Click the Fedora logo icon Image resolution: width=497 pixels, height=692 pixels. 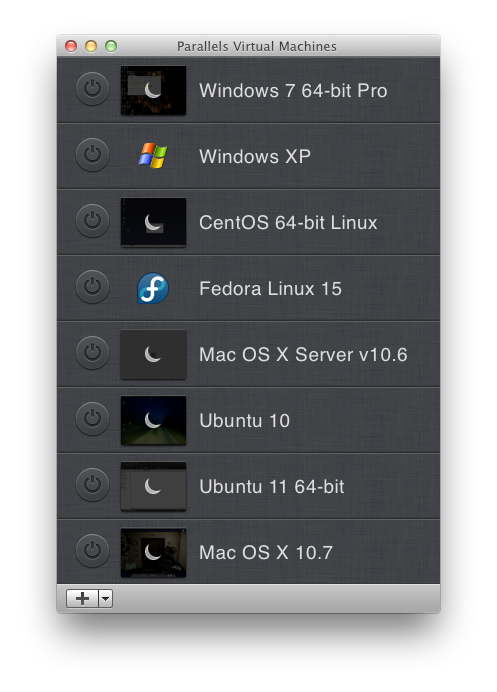tap(153, 288)
